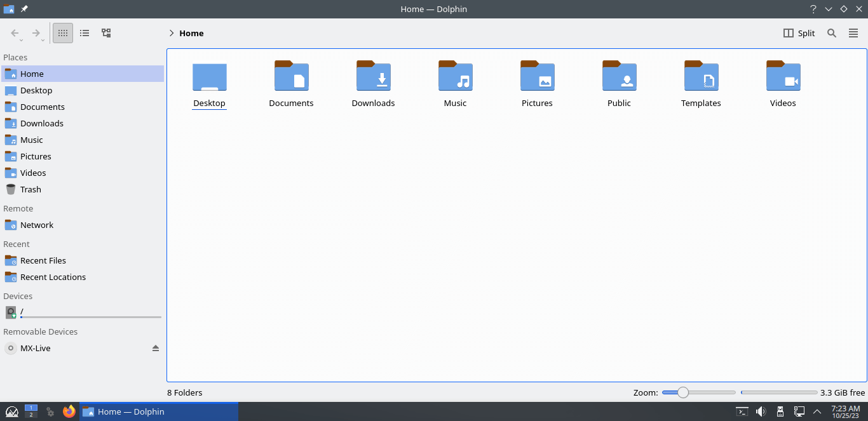Open Trash in the sidebar
Viewport: 868px width, 421px height.
[83, 189]
